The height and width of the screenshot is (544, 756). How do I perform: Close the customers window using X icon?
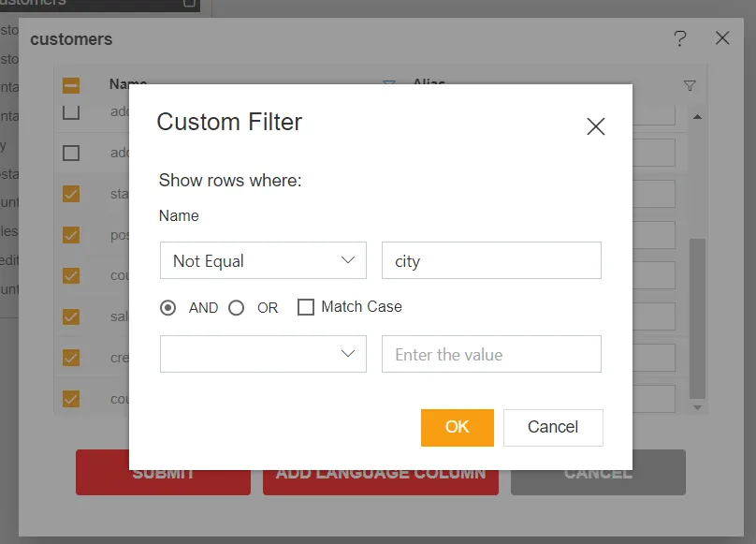722,38
